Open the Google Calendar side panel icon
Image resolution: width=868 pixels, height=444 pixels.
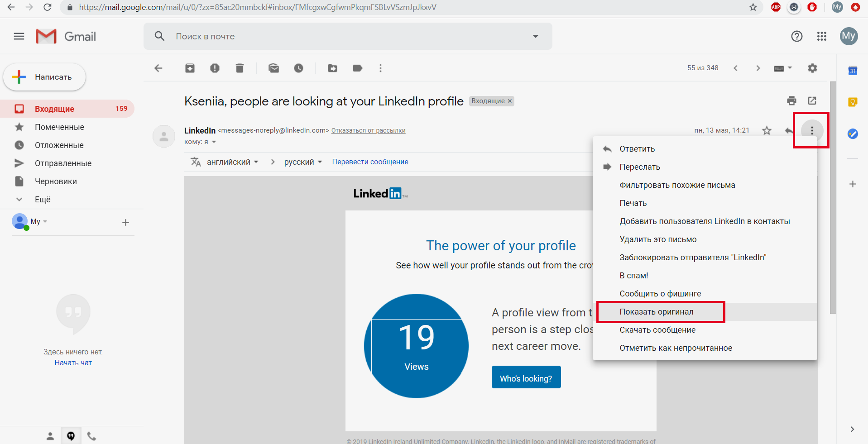[853, 71]
